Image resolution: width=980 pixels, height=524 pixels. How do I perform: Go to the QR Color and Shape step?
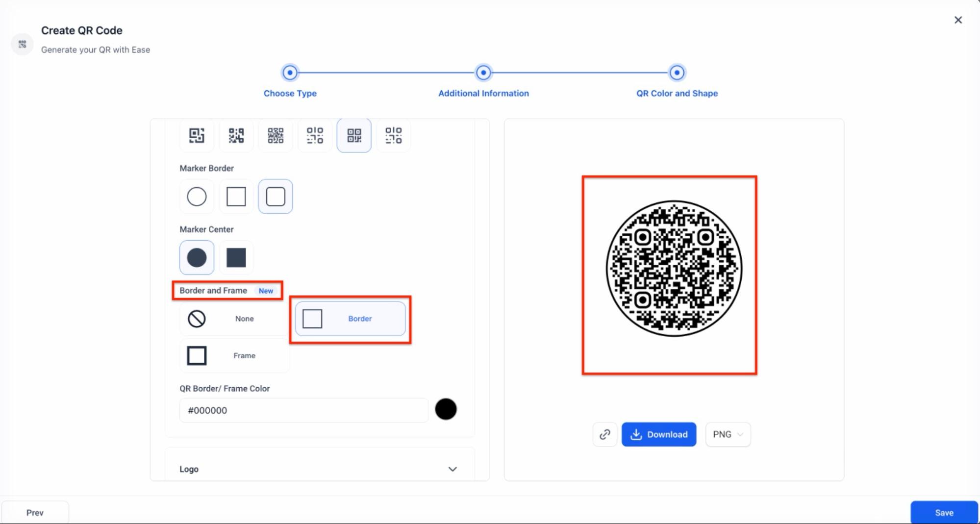click(x=677, y=73)
